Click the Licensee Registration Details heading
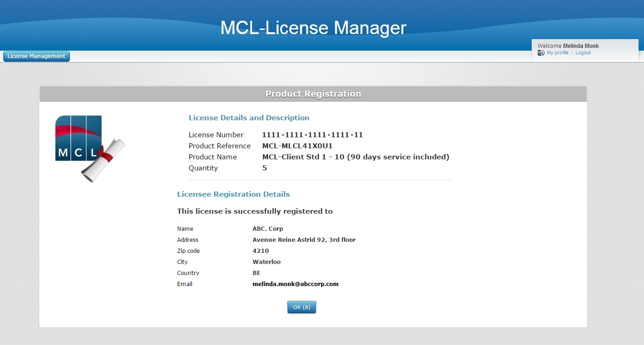The height and width of the screenshot is (345, 644). (x=233, y=194)
